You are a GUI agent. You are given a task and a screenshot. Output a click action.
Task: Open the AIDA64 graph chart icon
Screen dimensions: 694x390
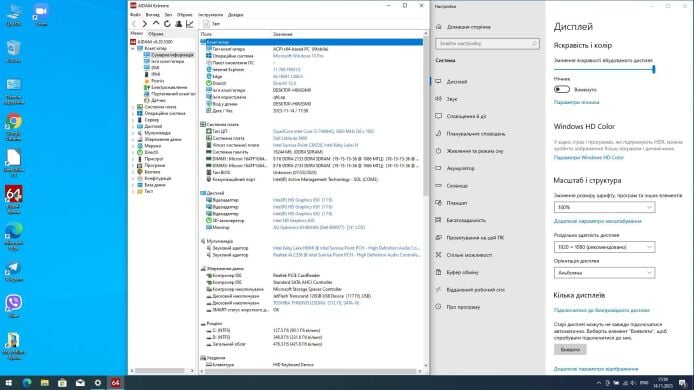click(x=190, y=24)
